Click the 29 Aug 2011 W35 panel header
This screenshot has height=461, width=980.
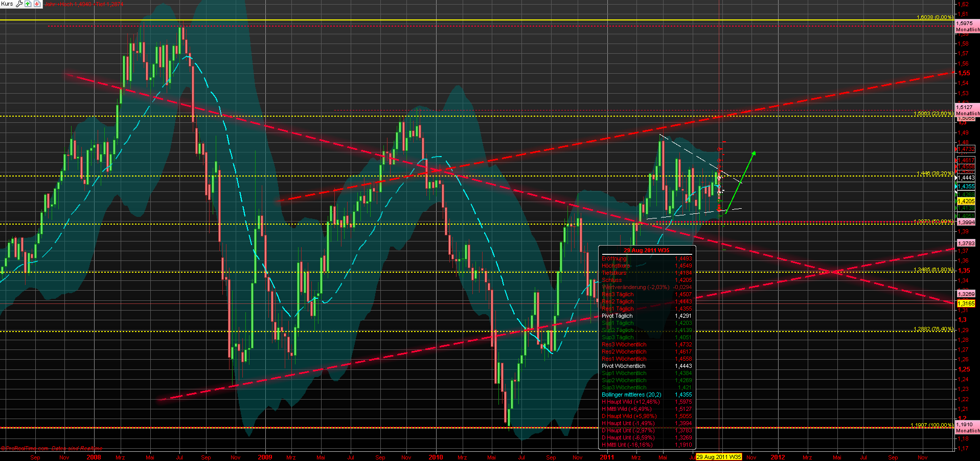click(646, 250)
